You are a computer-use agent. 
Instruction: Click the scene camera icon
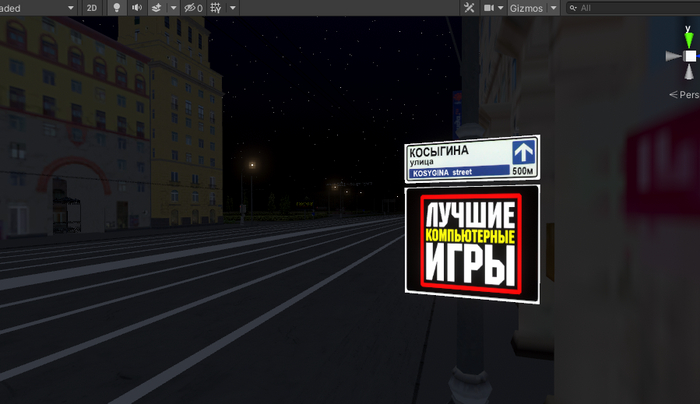(488, 8)
